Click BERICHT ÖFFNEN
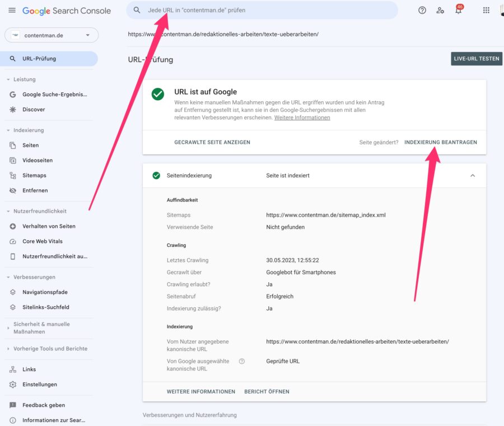The image size is (504, 426). coord(267,392)
